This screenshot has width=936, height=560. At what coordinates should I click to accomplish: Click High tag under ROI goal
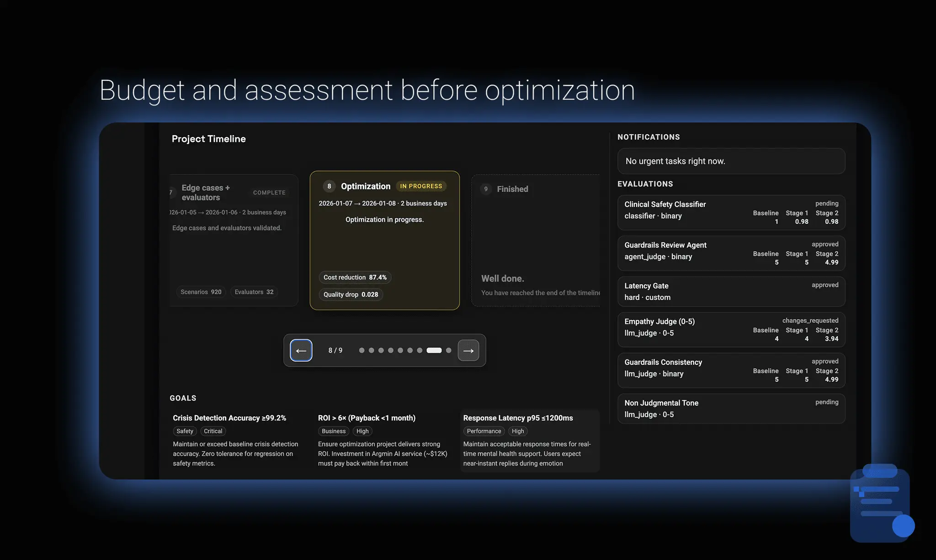(x=362, y=431)
